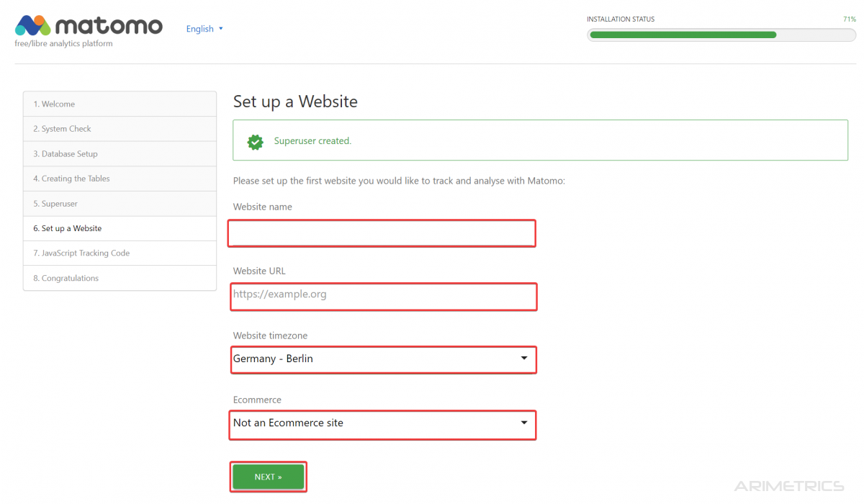Click the Set up a Website heading
This screenshot has height=504, width=864.
click(295, 102)
